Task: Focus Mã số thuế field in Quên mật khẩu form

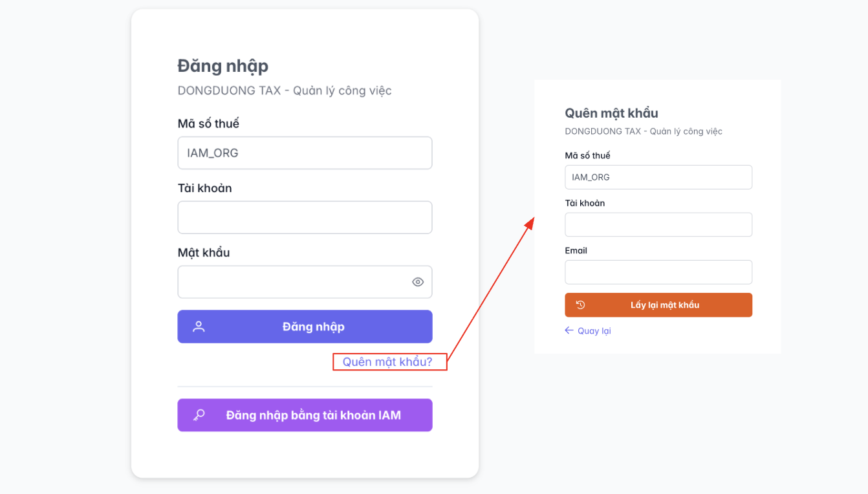Action: (x=658, y=177)
